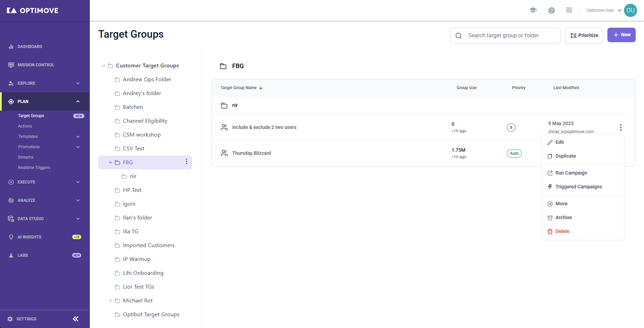Image resolution: width=644 pixels, height=328 pixels.
Task: Click the Execute play icon
Action: 11,182
